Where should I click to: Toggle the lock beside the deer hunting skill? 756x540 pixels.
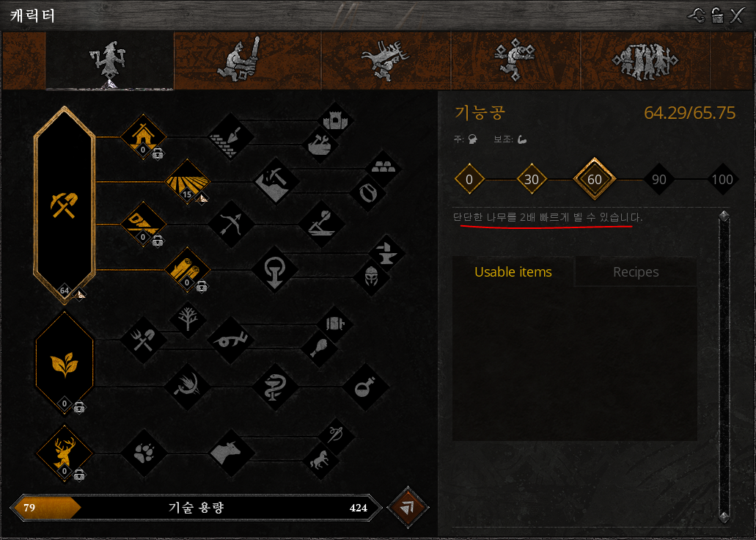pos(79,475)
